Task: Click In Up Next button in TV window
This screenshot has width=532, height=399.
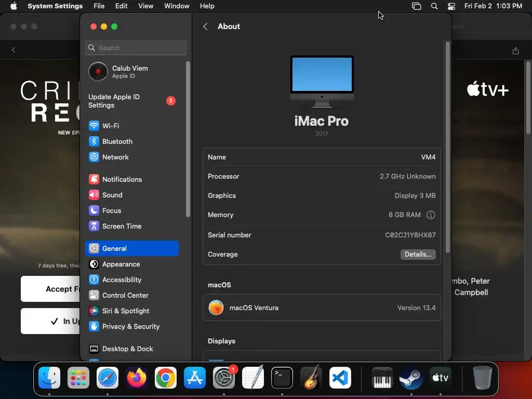Action: pyautogui.click(x=50, y=321)
